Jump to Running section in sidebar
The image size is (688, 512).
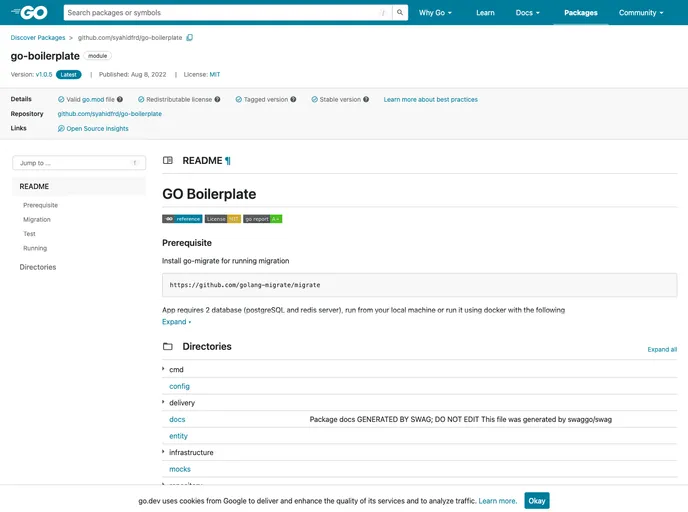click(x=35, y=248)
